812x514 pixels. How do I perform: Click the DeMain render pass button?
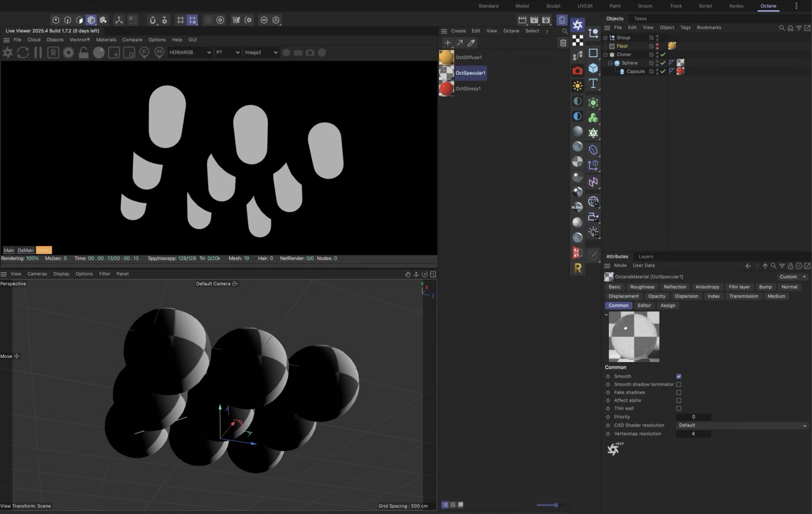click(25, 250)
